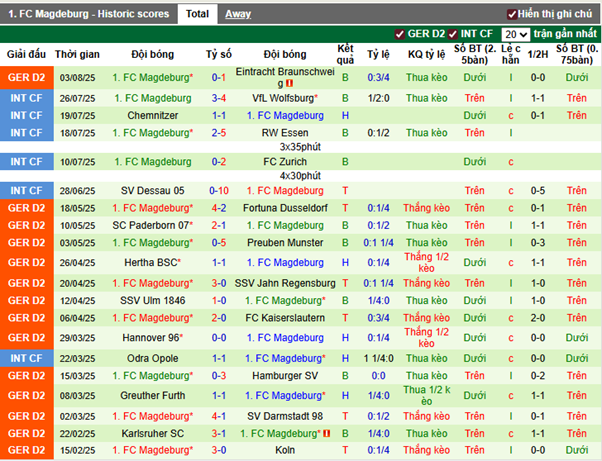Open 1. FC Magdeburg team link on 03/08/25
602x461 pixels.
152,78
